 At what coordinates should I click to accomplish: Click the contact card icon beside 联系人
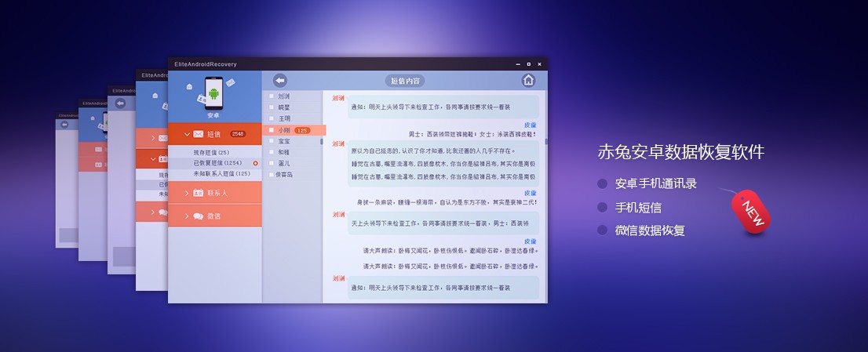tap(199, 193)
